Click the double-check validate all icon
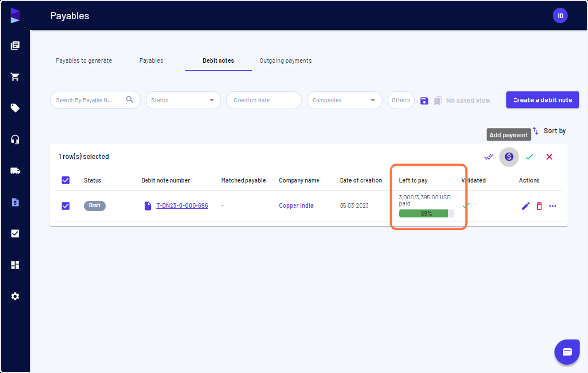588x373 pixels. [489, 157]
